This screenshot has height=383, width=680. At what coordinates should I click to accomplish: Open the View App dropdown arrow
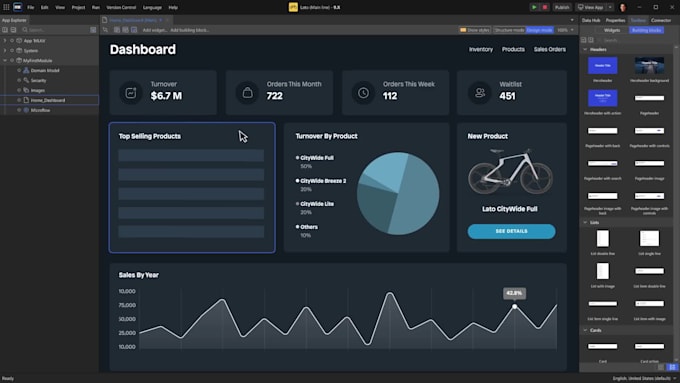(610, 7)
